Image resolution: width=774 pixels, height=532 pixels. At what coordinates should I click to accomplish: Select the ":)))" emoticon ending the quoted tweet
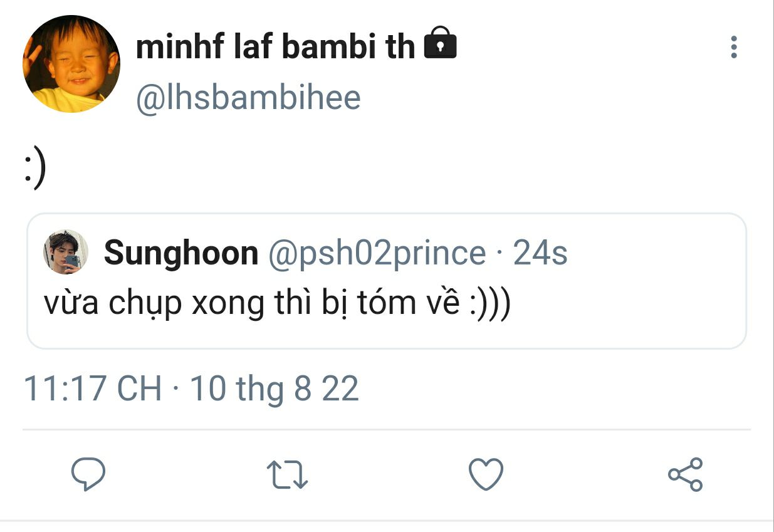pyautogui.click(x=489, y=303)
